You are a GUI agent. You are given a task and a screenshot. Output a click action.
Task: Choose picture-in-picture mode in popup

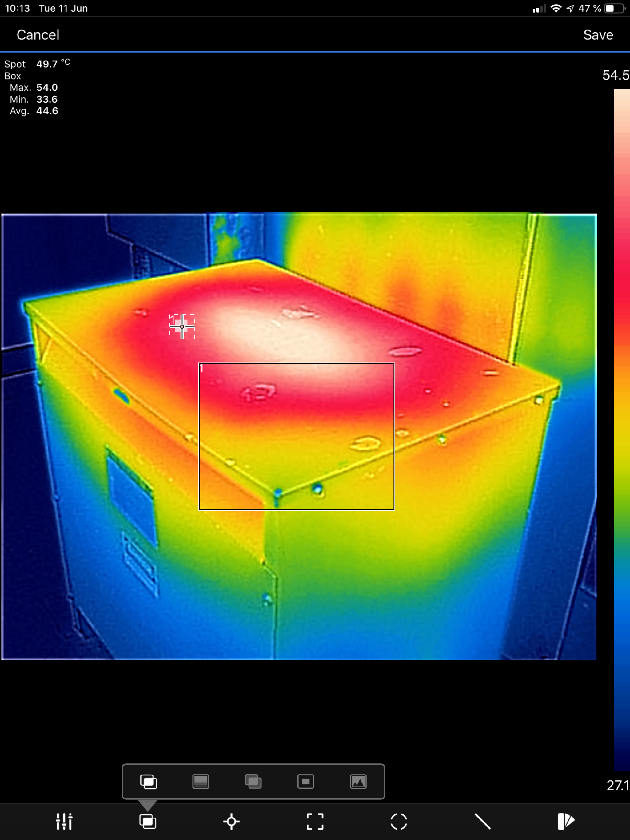305,782
